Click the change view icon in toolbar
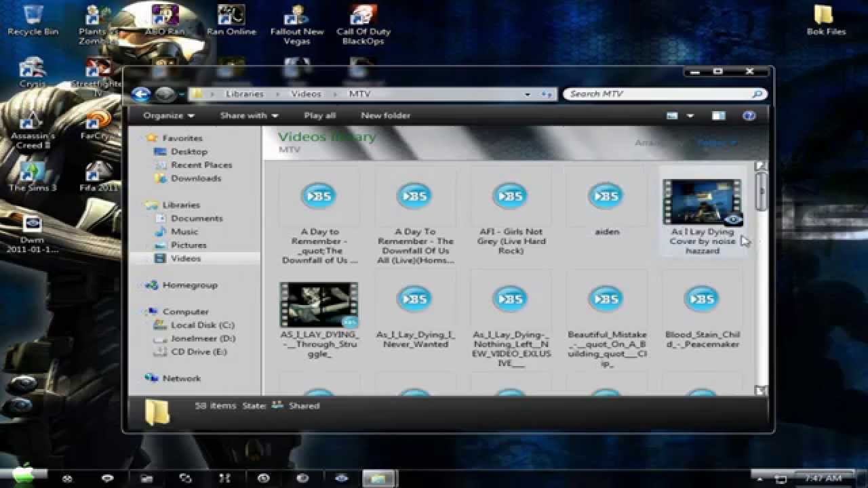The height and width of the screenshot is (488, 868). (x=672, y=116)
